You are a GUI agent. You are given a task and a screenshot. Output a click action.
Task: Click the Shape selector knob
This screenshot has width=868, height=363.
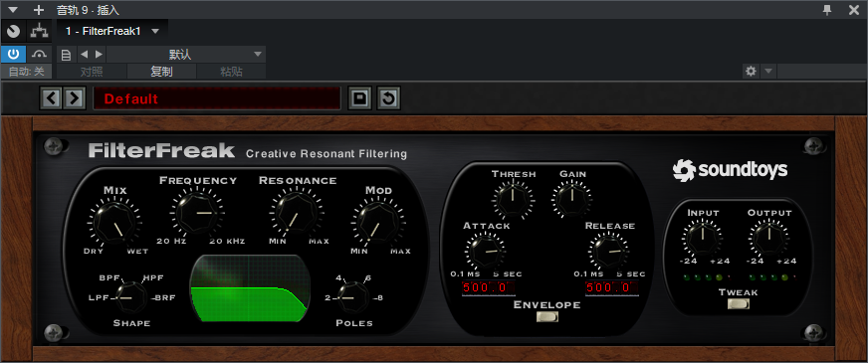tap(131, 297)
